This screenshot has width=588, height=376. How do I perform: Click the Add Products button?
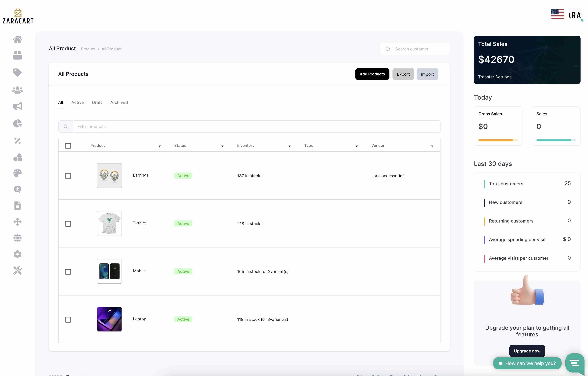point(372,74)
